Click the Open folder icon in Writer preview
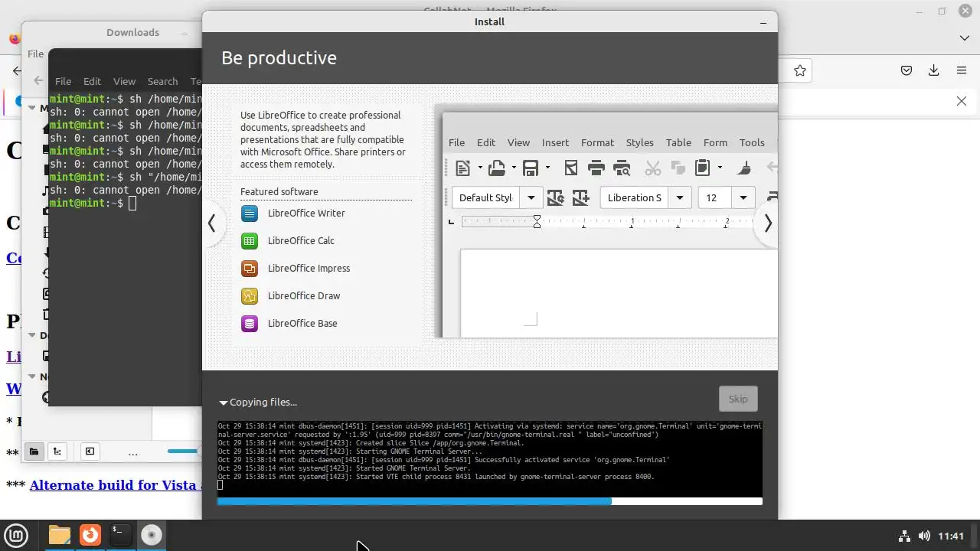980x551 pixels. 497,168
